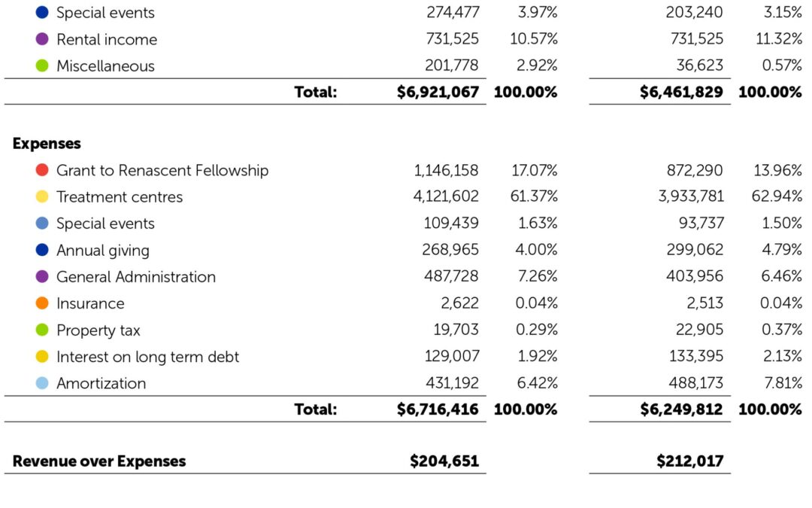Click the dark blue dot next to Annual giving
This screenshot has height=508, width=812.
(42, 250)
